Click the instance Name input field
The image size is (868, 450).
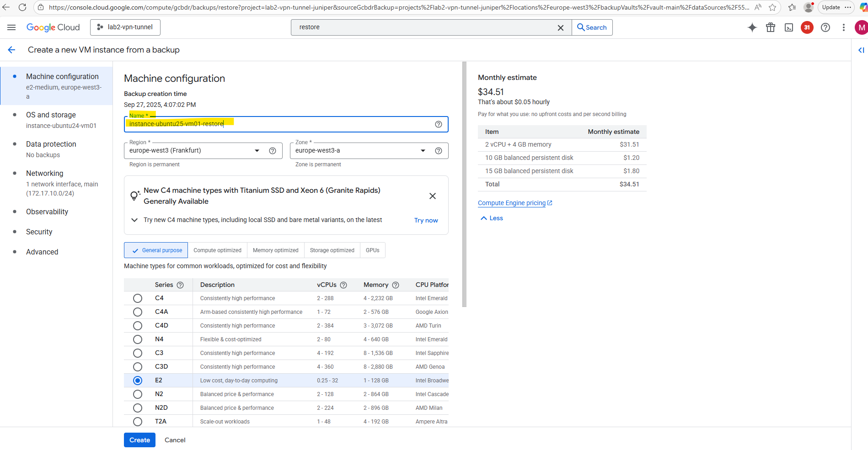tap(279, 124)
